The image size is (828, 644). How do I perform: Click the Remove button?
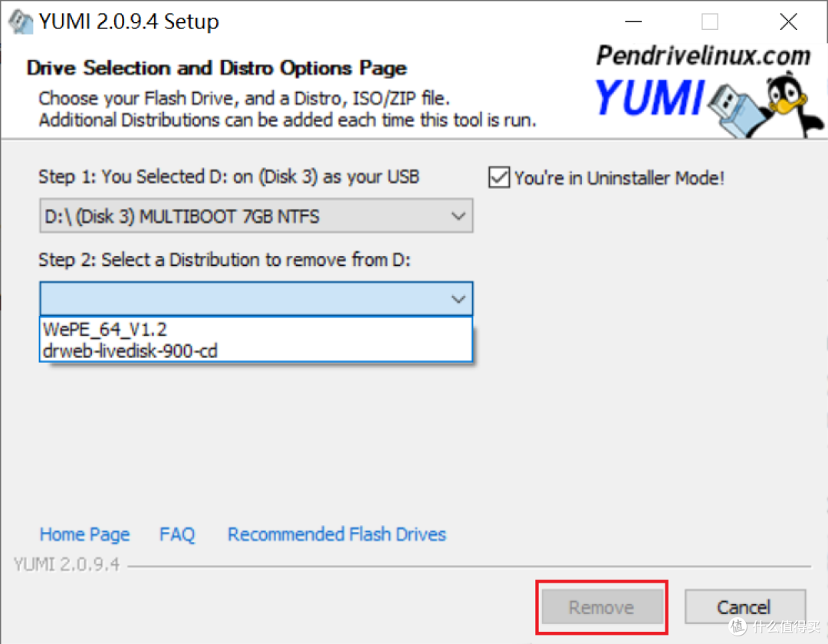602,607
